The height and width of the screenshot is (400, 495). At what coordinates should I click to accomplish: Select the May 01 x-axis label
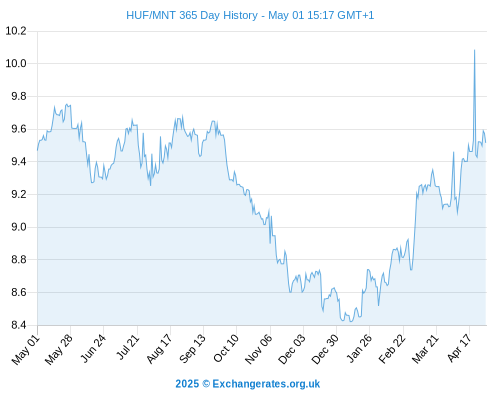coord(26,349)
